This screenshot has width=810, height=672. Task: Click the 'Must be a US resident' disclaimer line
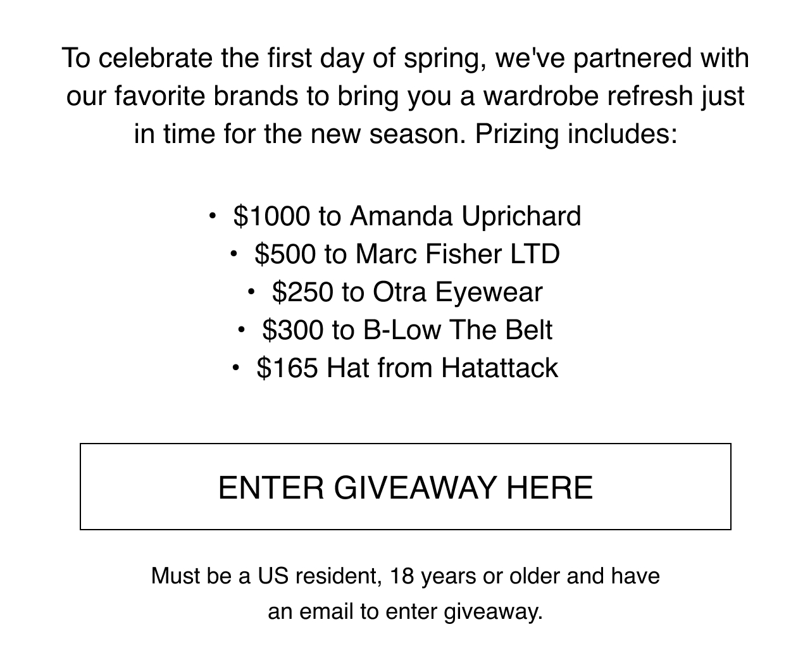pos(405,576)
